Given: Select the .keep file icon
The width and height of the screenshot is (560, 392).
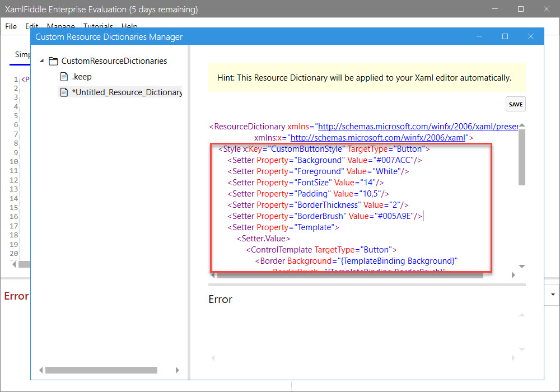Looking at the screenshot, I should point(64,76).
